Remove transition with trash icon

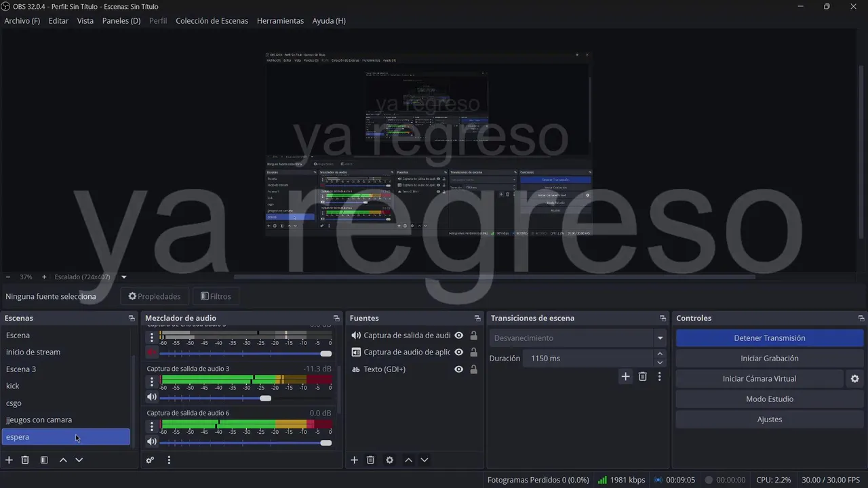(643, 377)
